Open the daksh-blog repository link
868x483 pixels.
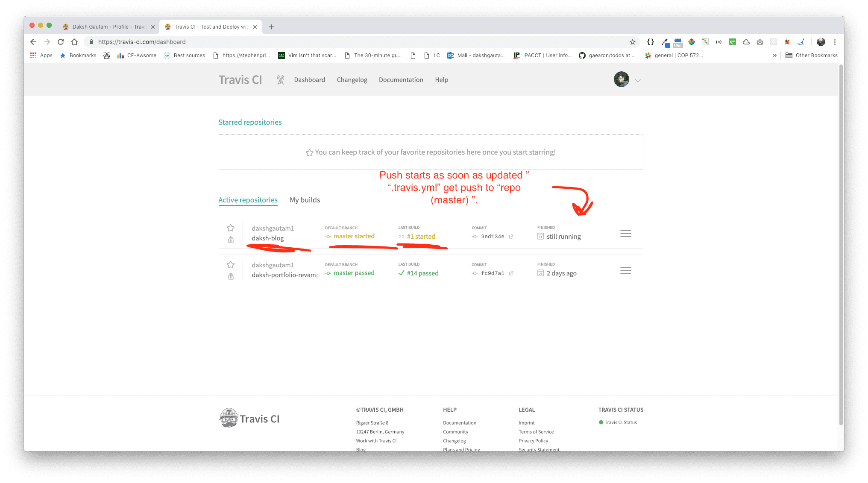tap(268, 238)
